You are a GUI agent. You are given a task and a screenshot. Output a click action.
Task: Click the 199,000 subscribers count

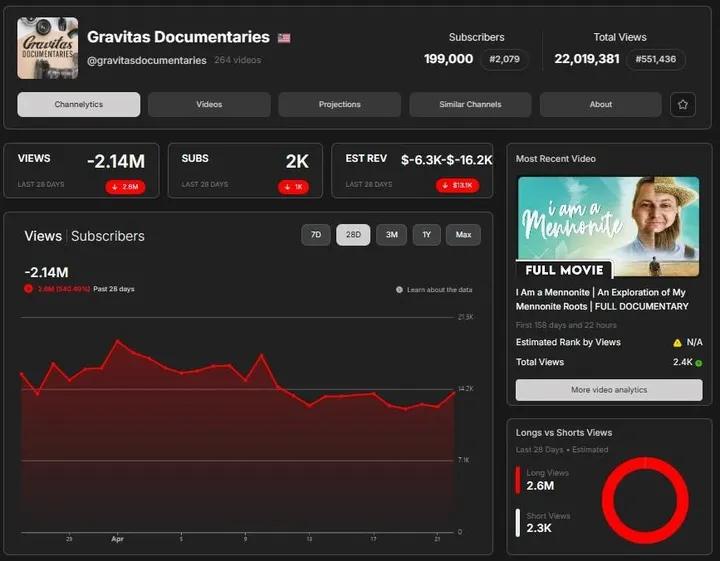tap(448, 59)
